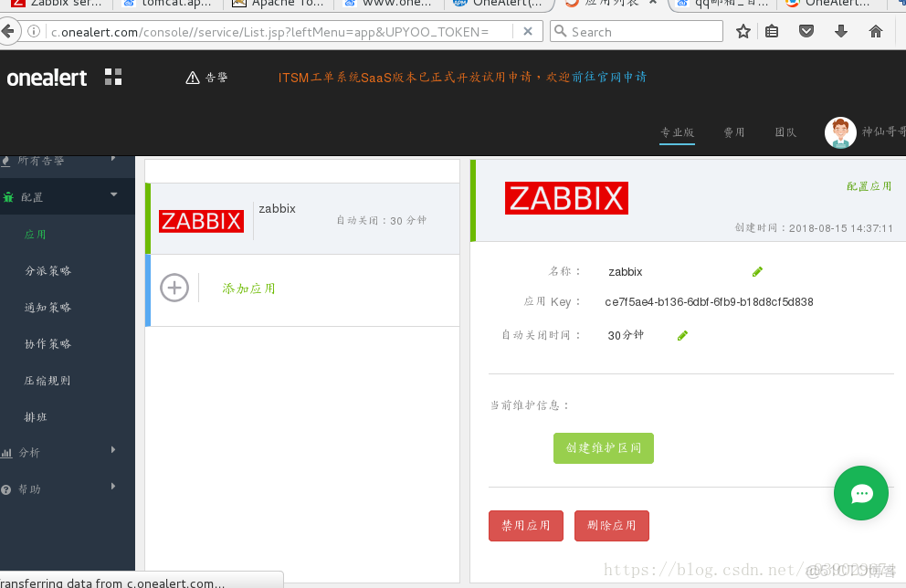Viewport: 906px width, 588px height.
Task: Edit the application name with the pencil icon
Action: 756,271
